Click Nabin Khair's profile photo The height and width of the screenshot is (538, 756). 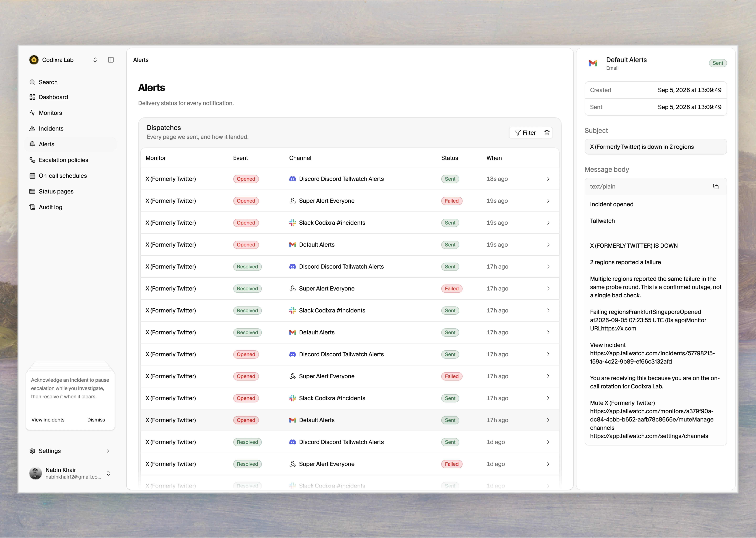tap(35, 473)
